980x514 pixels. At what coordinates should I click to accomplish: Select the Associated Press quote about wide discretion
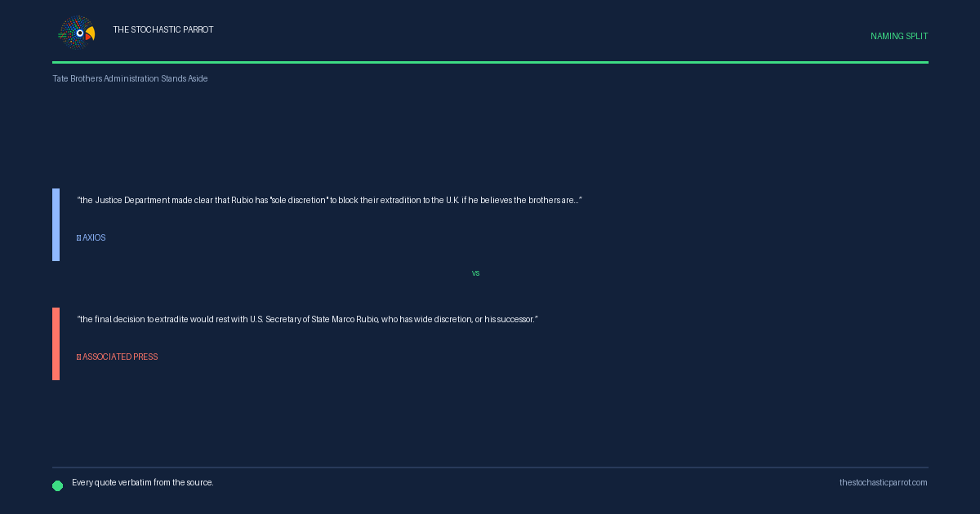click(x=307, y=319)
